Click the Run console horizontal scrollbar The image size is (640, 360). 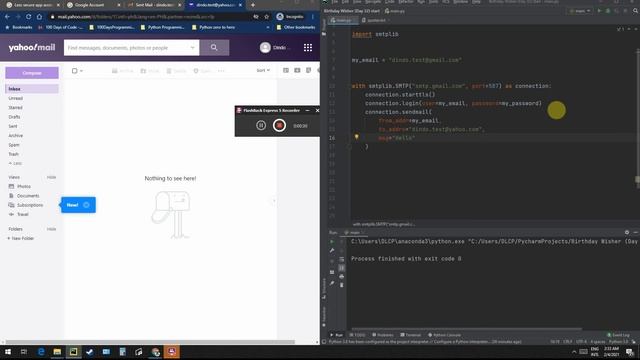[x=467, y=329]
